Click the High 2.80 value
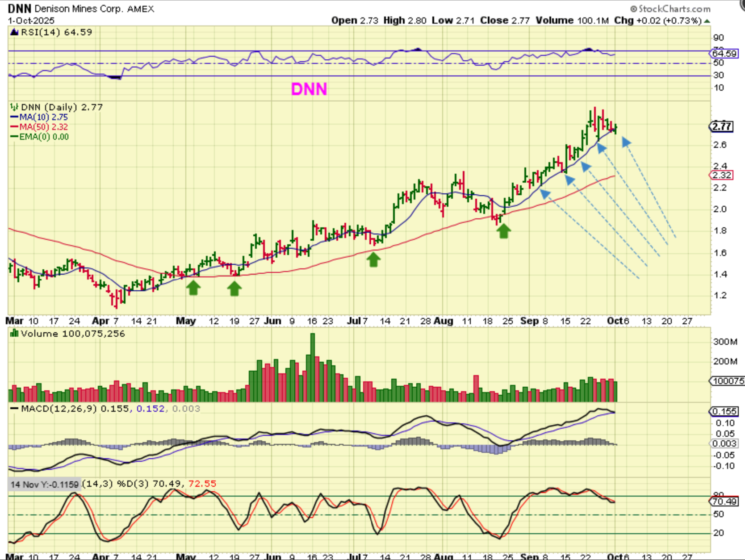 pyautogui.click(x=405, y=21)
